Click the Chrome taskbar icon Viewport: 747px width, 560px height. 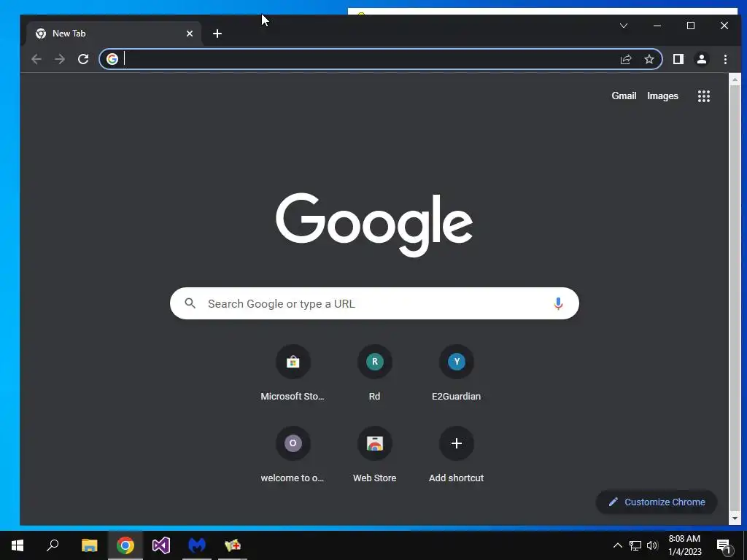tap(125, 545)
